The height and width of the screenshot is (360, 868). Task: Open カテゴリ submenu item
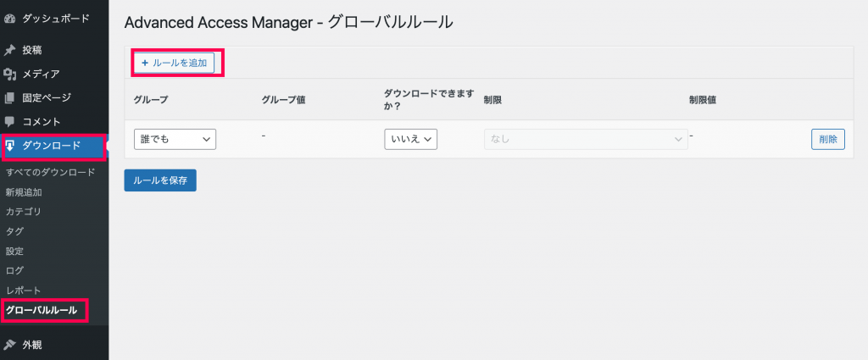coord(23,212)
